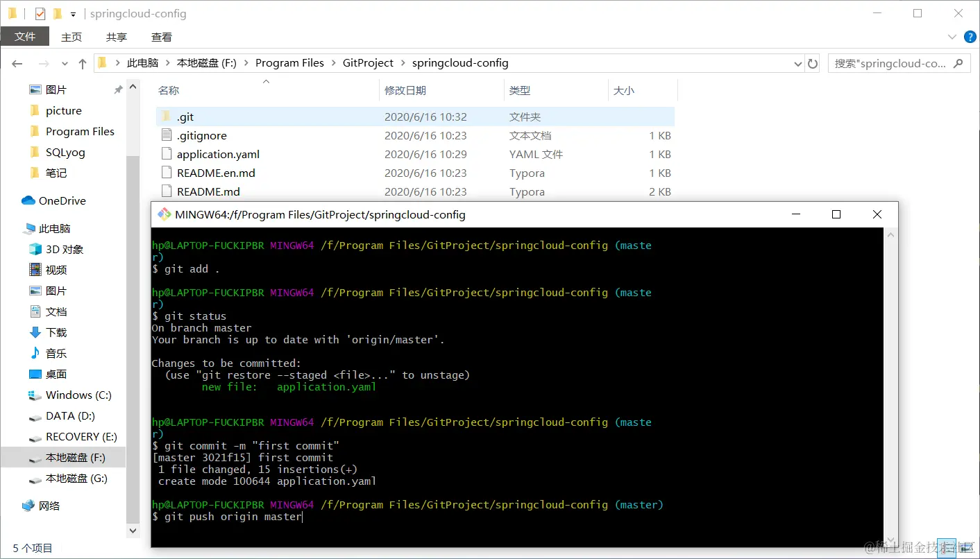This screenshot has height=559, width=980.
Task: Select the README.en.md file
Action: point(415,173)
